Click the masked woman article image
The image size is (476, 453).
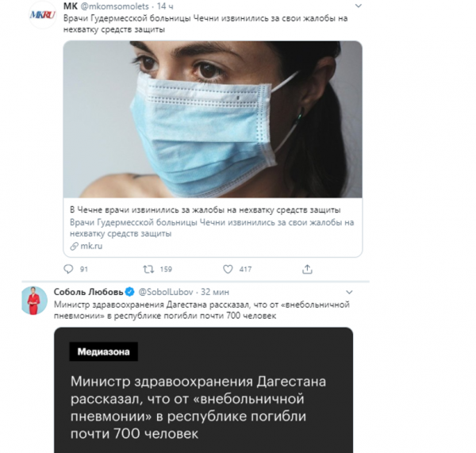[213, 119]
